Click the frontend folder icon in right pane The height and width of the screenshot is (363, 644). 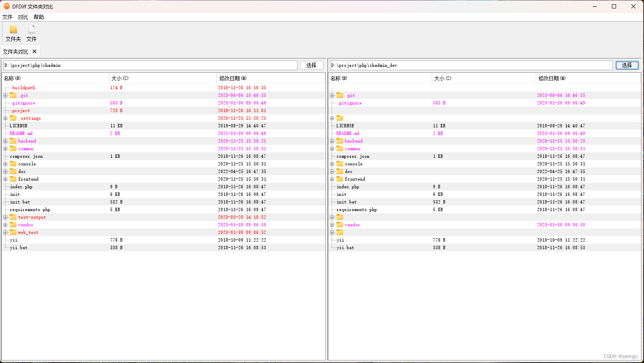tap(340, 179)
